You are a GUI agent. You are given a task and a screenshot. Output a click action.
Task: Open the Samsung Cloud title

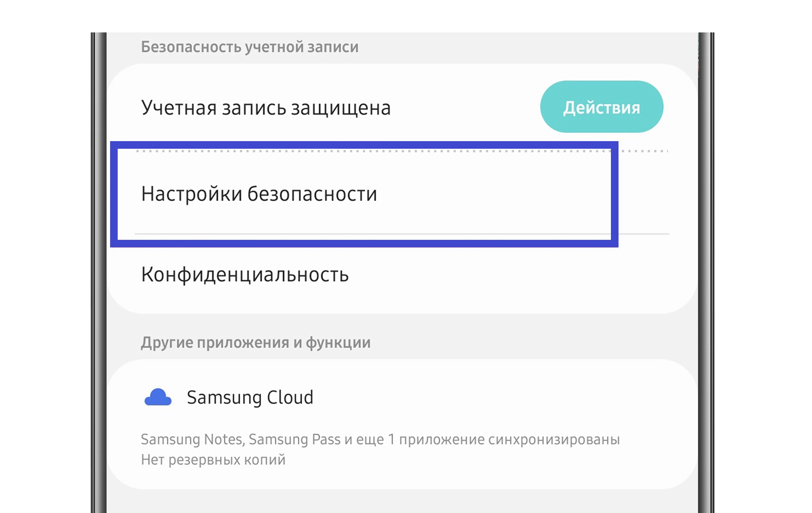(x=250, y=397)
